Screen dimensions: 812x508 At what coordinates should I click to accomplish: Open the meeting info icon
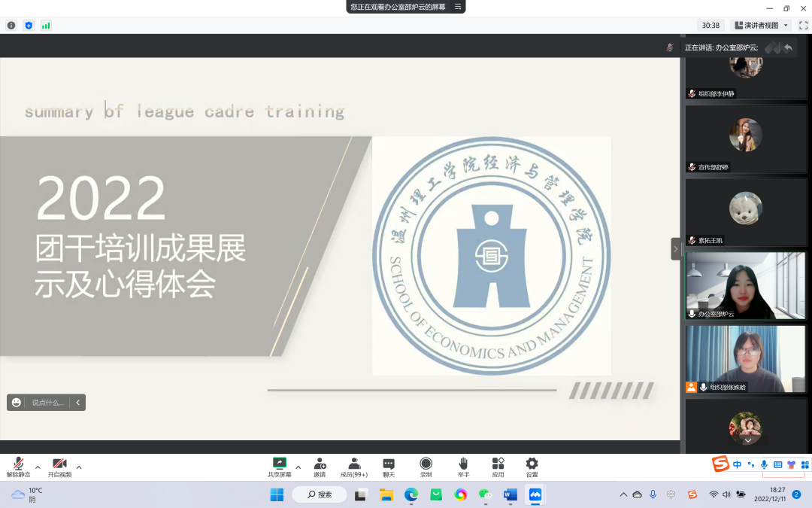pos(11,26)
